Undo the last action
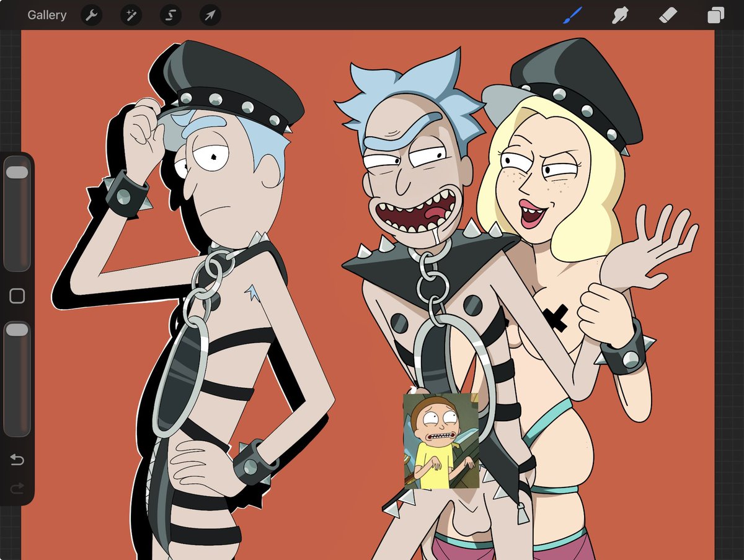This screenshot has height=560, width=744. [x=17, y=460]
